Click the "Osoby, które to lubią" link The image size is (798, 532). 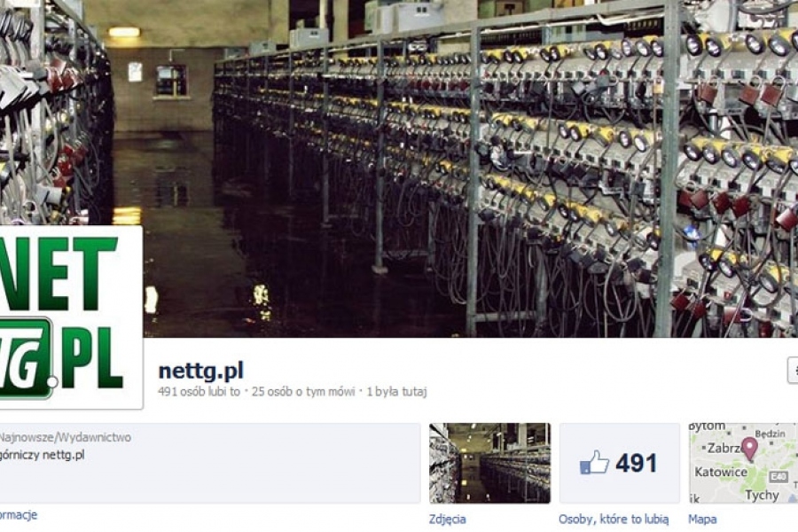click(614, 520)
